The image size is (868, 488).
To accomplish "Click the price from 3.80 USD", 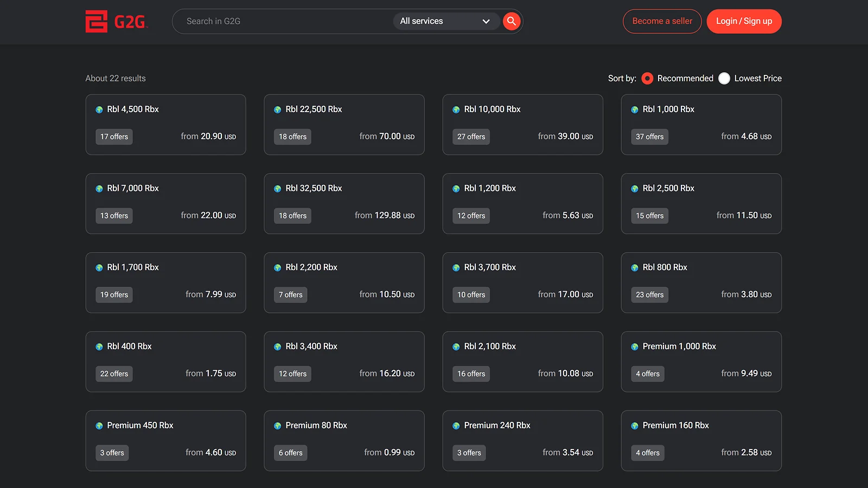I will click(746, 294).
